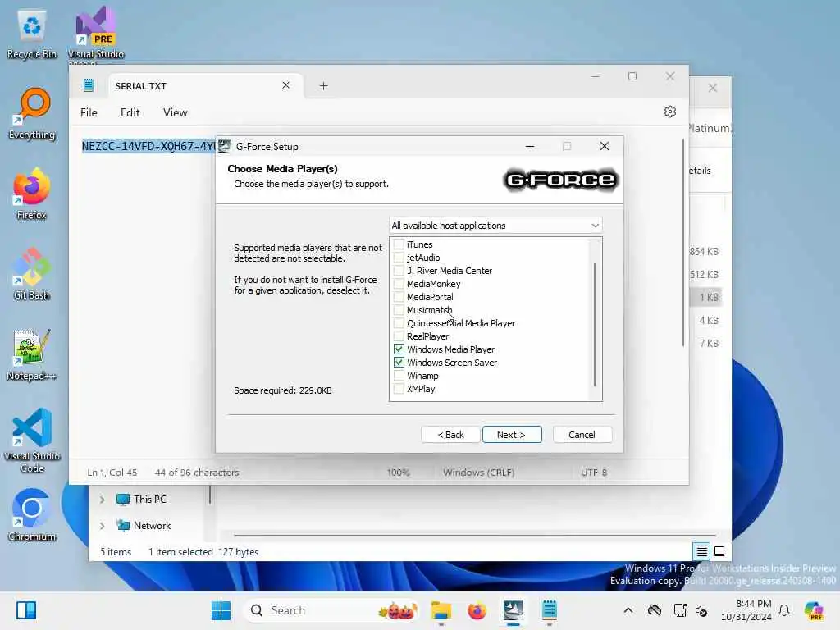Open the widgets panel on the taskbar
The image size is (840, 630).
(25, 610)
